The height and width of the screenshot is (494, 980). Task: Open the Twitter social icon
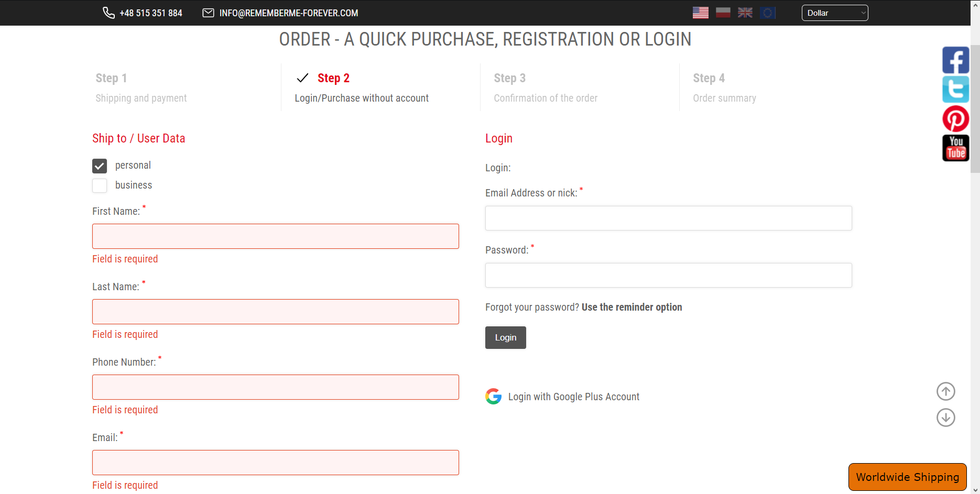click(955, 90)
